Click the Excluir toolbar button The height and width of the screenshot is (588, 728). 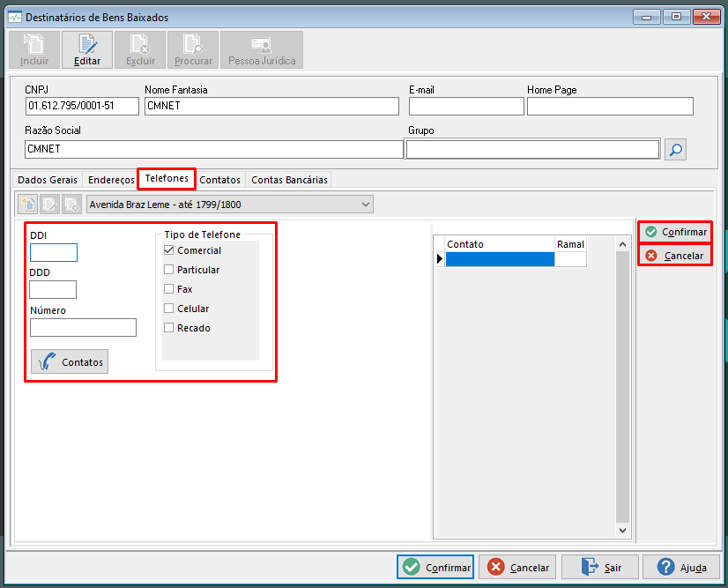tap(140, 50)
